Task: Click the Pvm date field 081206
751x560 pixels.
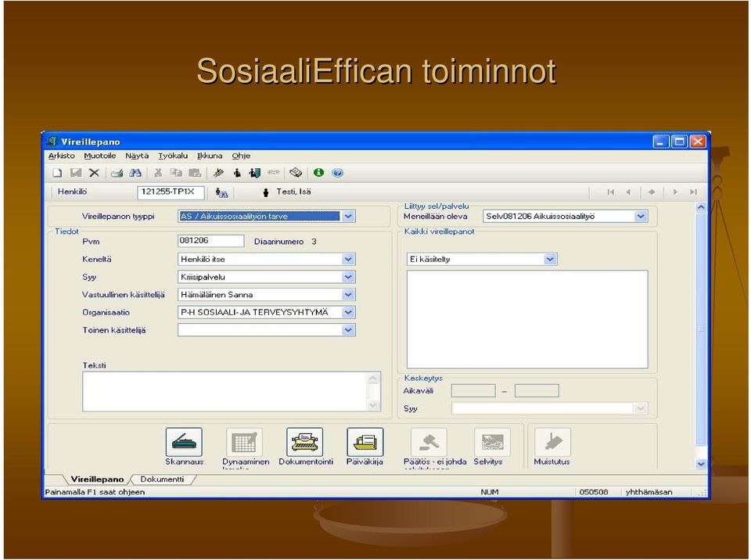Action: 210,240
